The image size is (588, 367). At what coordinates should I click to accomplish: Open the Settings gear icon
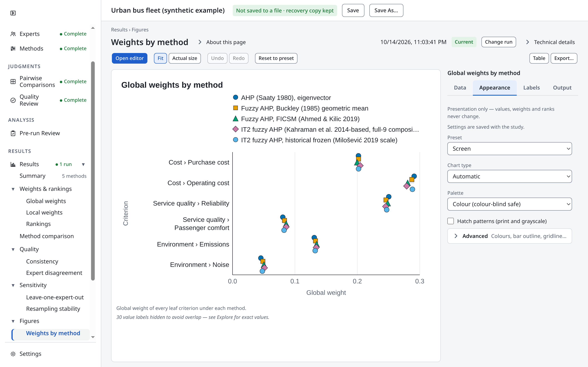[x=13, y=354]
